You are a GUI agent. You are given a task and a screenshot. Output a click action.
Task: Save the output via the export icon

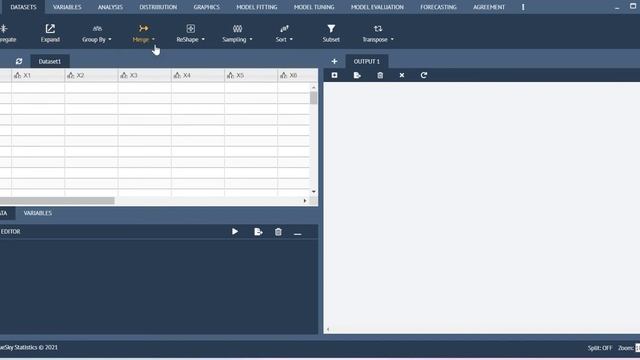coord(357,75)
